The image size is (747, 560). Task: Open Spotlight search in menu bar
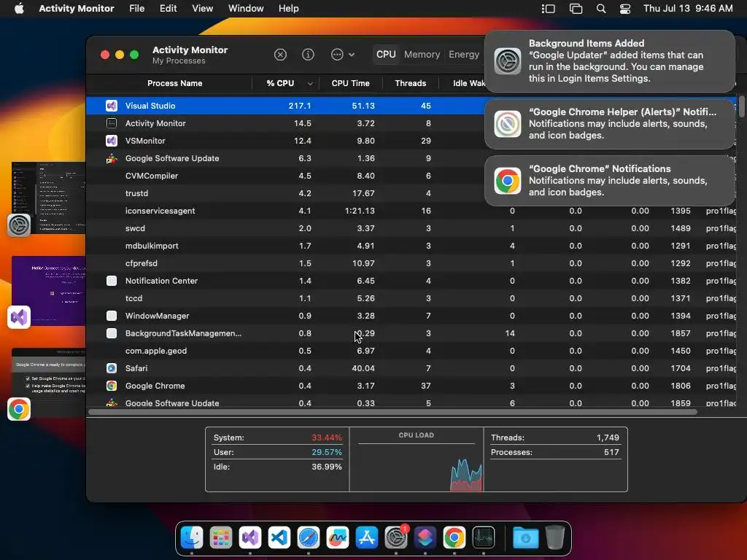[x=601, y=9]
